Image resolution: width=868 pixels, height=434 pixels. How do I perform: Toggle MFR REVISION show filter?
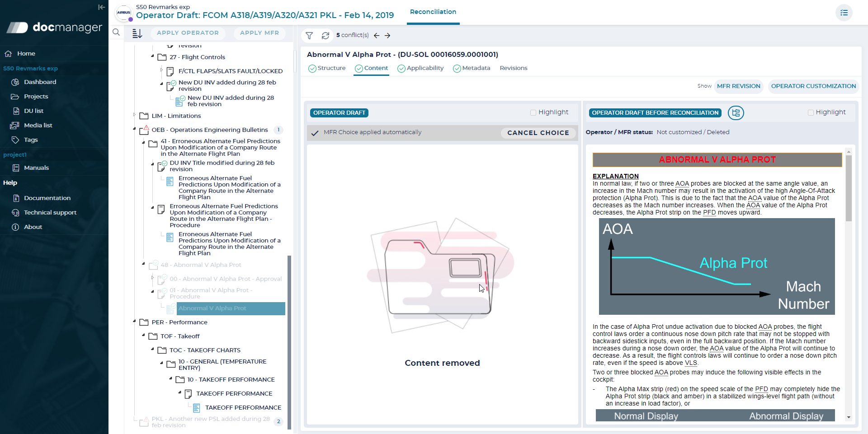[739, 86]
